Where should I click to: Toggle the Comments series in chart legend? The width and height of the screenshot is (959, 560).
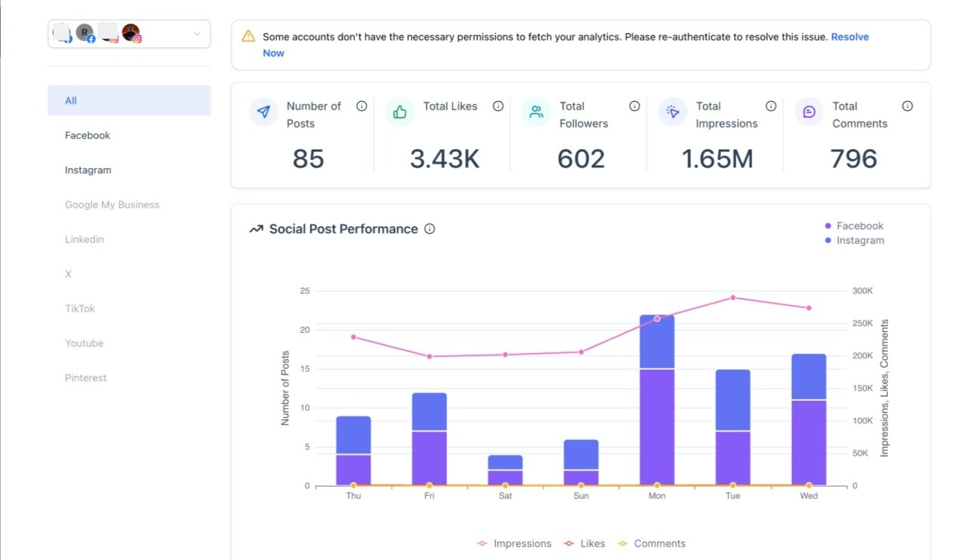click(652, 543)
